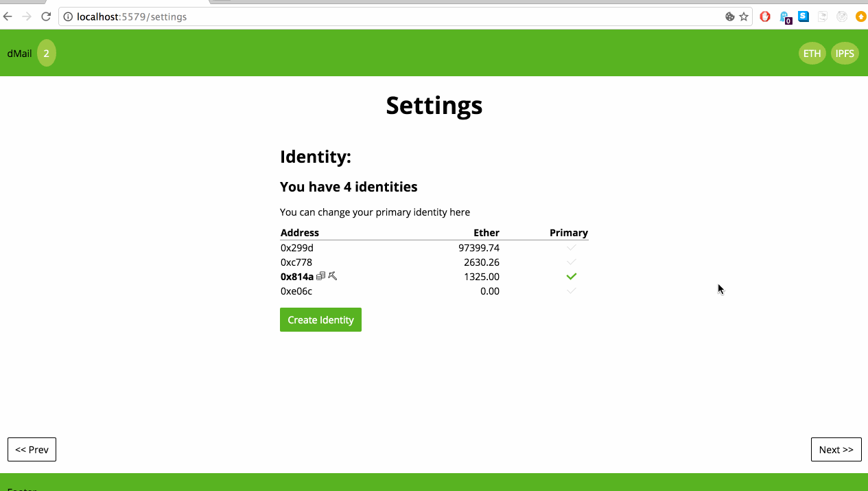Click the IPFS status icon in the header
Viewport: 868px width, 491px height.
845,53
